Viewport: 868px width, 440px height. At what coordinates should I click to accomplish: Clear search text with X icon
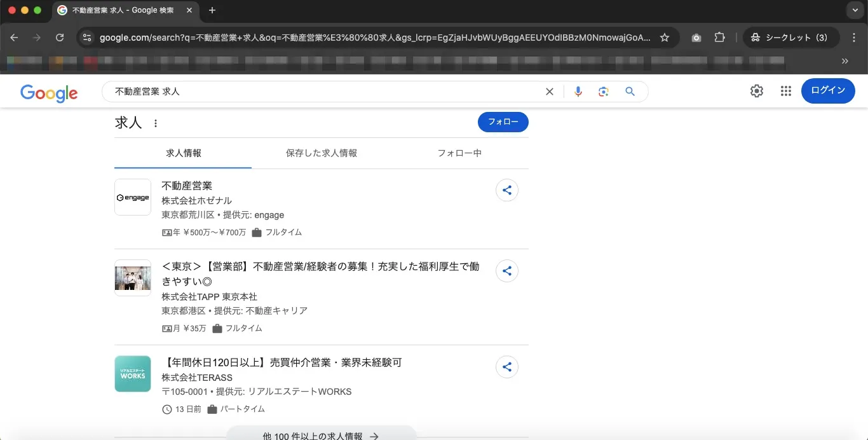point(550,92)
